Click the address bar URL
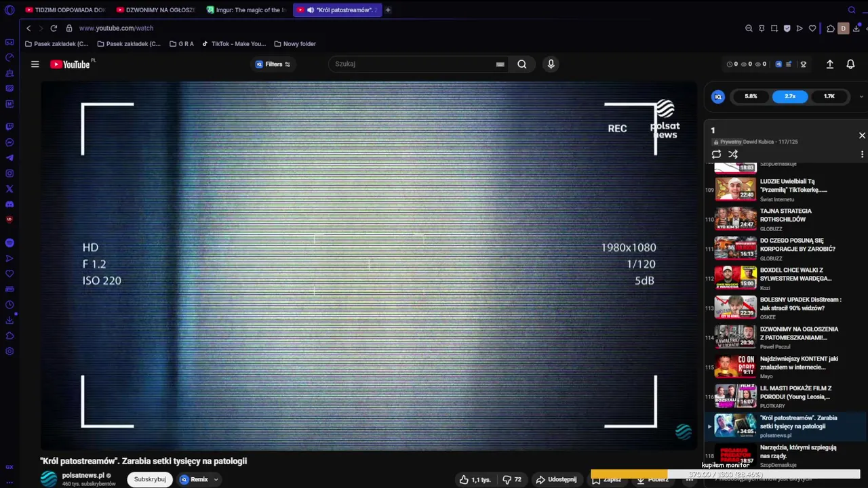 tap(116, 28)
